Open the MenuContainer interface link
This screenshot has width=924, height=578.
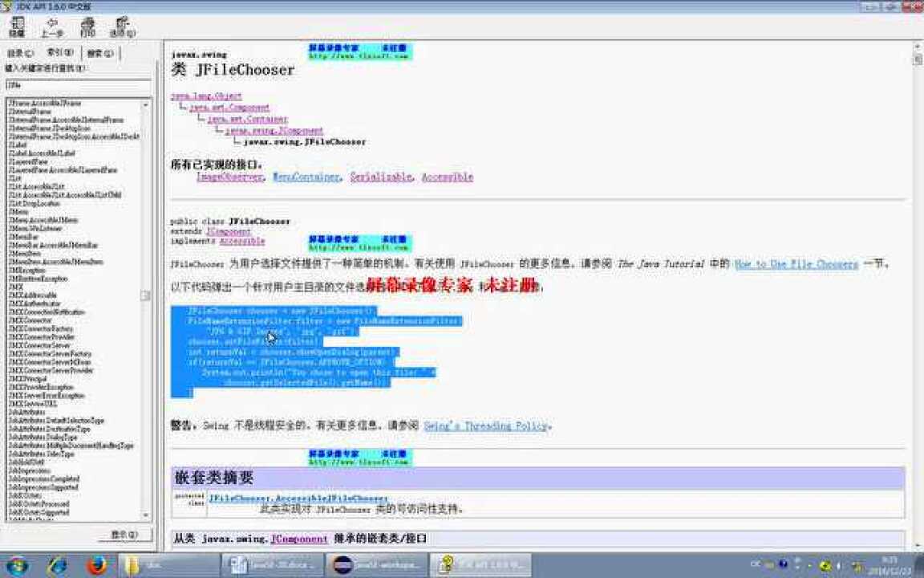coord(306,177)
